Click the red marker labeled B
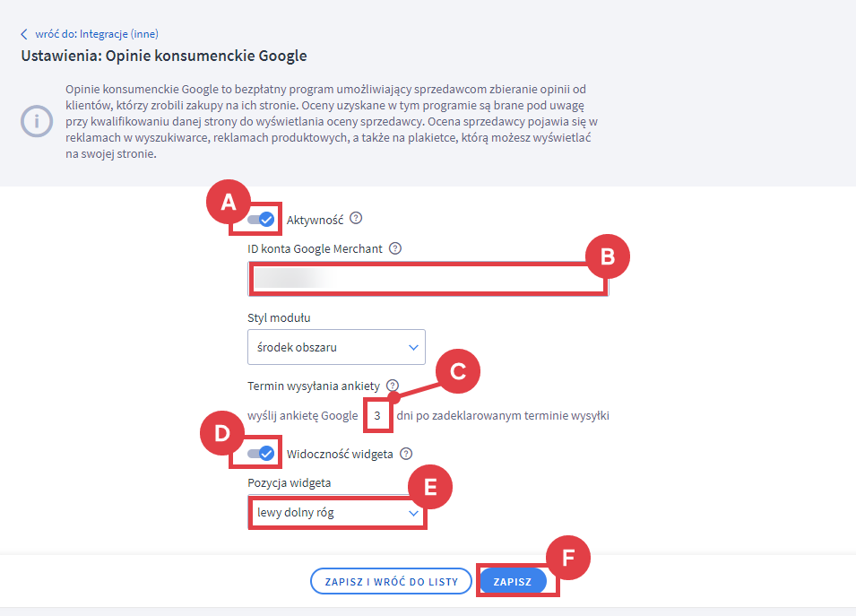Image resolution: width=856 pixels, height=616 pixels. click(609, 256)
